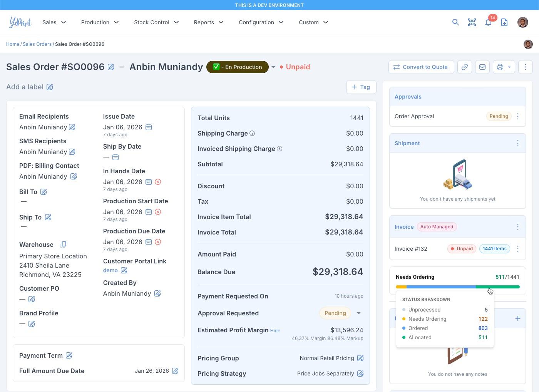Image resolution: width=539 pixels, height=392 pixels.
Task: Clear the In Hands Date
Action: tap(158, 182)
